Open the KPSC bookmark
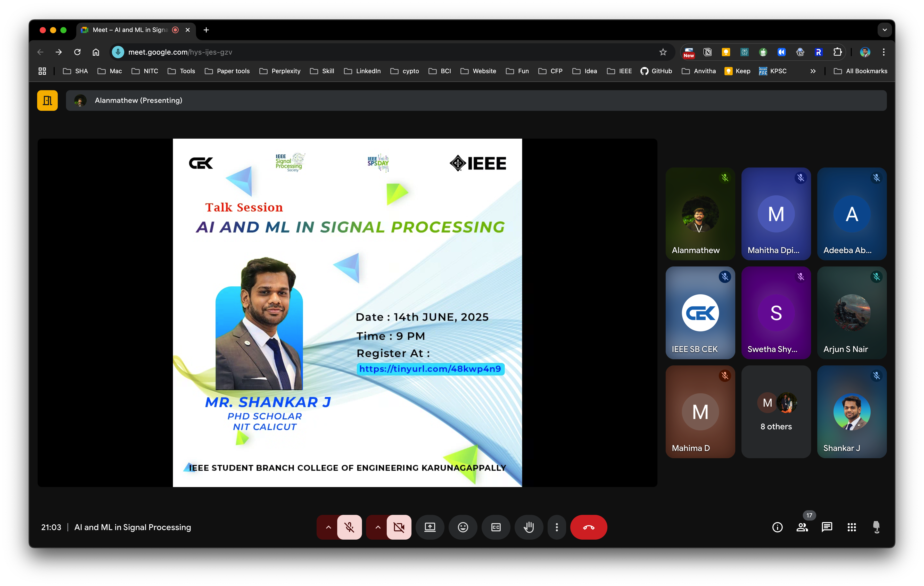The width and height of the screenshot is (924, 586). click(773, 71)
